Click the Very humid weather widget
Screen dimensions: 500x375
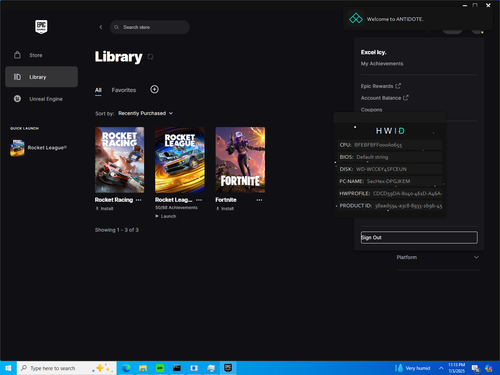click(x=413, y=368)
